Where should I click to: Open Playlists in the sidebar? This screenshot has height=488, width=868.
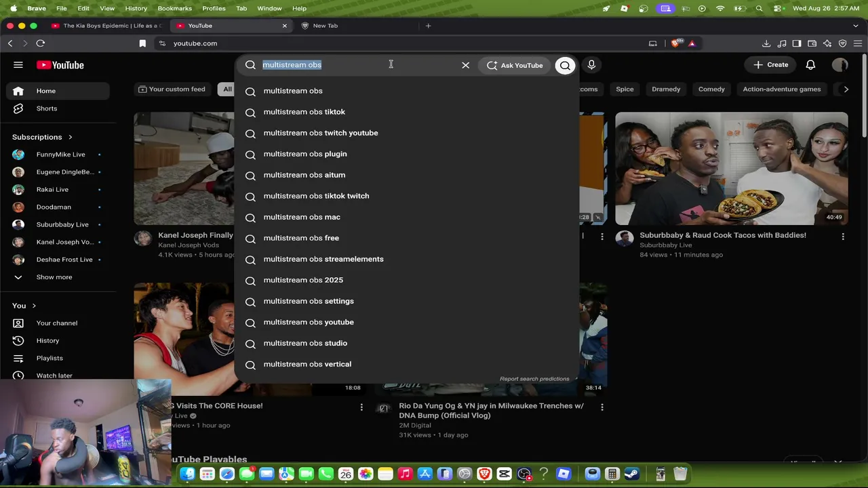pyautogui.click(x=57, y=358)
